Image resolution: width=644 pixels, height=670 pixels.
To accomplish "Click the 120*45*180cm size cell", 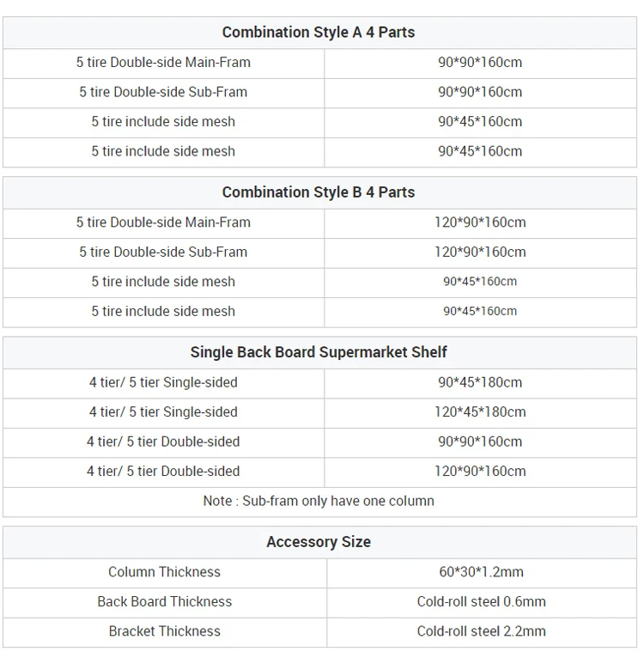I will (480, 412).
